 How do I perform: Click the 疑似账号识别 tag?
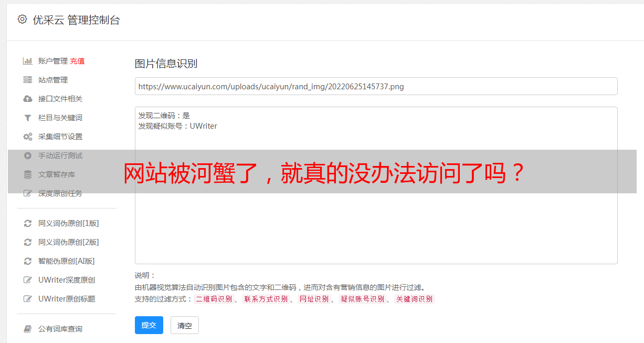tap(363, 299)
